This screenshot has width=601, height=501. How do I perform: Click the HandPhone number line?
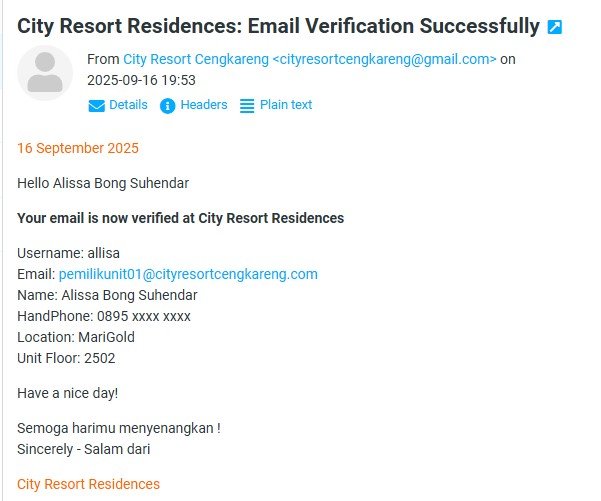[x=104, y=316]
